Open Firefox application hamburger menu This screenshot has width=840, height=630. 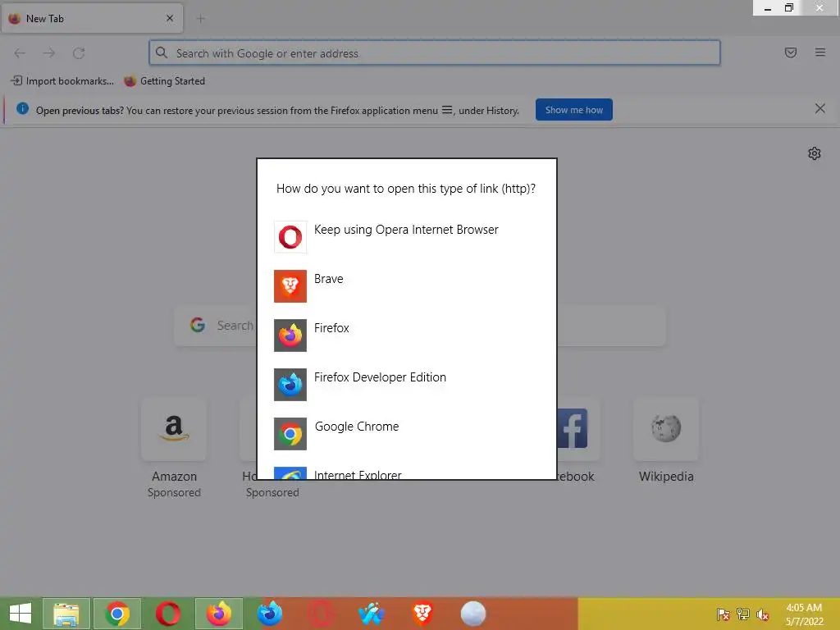pos(820,52)
